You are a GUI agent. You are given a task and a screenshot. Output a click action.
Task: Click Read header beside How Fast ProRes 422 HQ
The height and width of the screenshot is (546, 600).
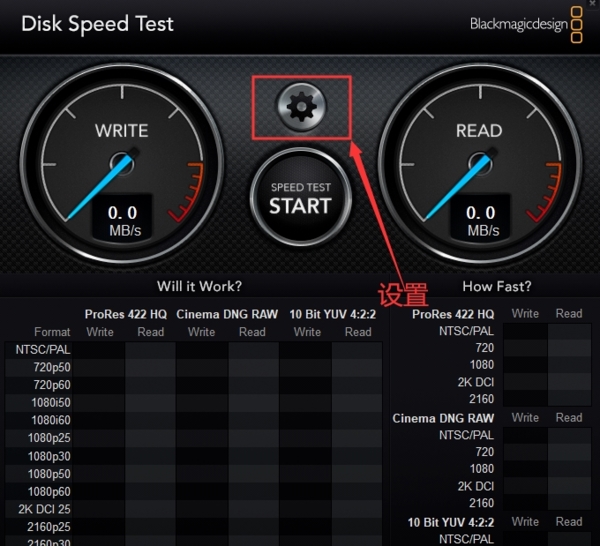click(x=569, y=313)
